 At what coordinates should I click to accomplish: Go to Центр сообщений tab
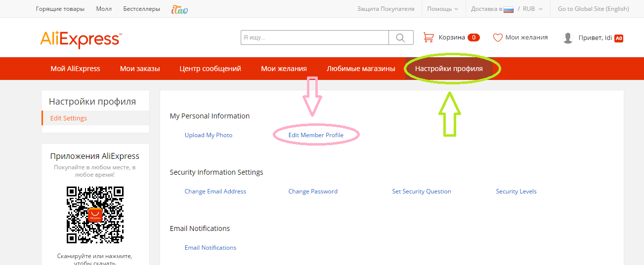210,69
